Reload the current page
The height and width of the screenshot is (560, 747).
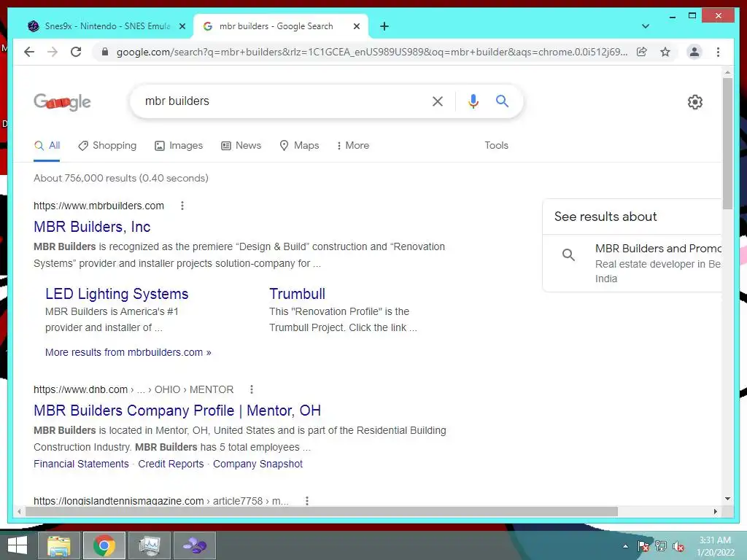[76, 52]
